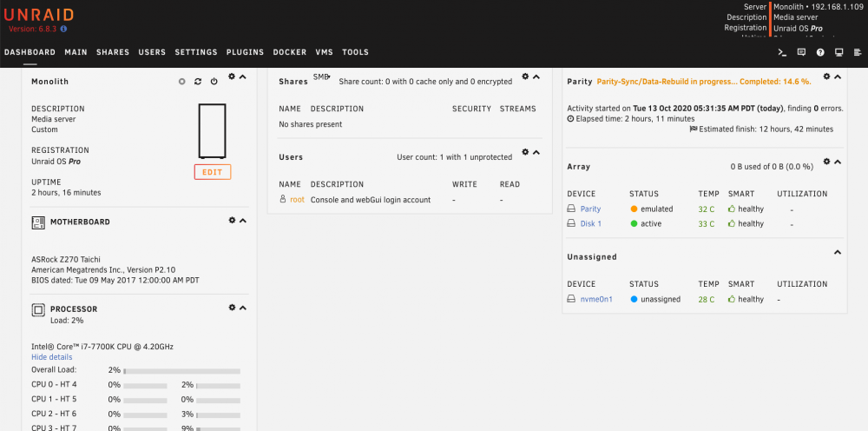Go to the Dashboard tab

point(30,52)
